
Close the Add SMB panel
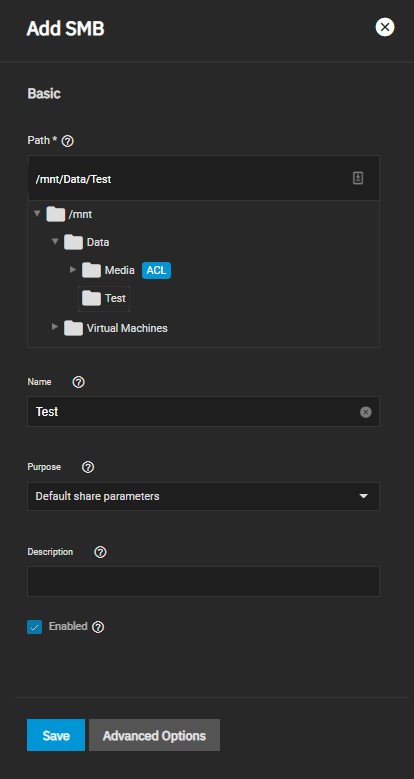pos(385,27)
